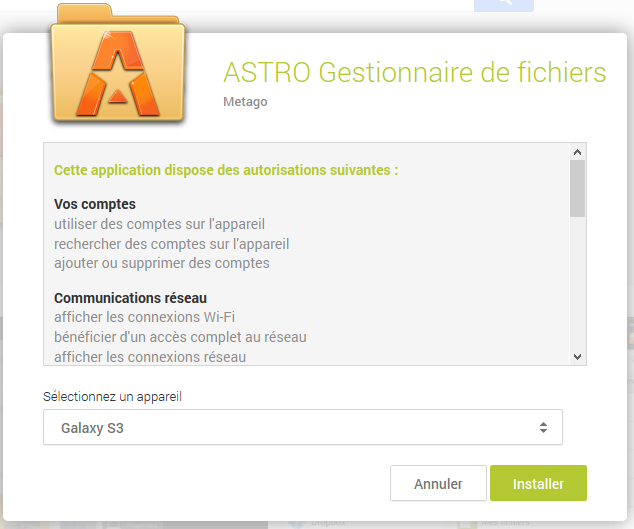This screenshot has width=634, height=529.
Task: Click the permissions list scrollbar thumb
Action: coord(577,188)
